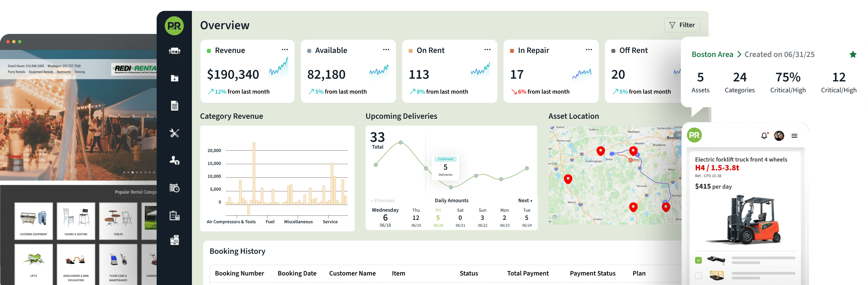Click Party Rentals menu in website window
Image resolution: width=868 pixels, height=285 pixels.
(16, 72)
